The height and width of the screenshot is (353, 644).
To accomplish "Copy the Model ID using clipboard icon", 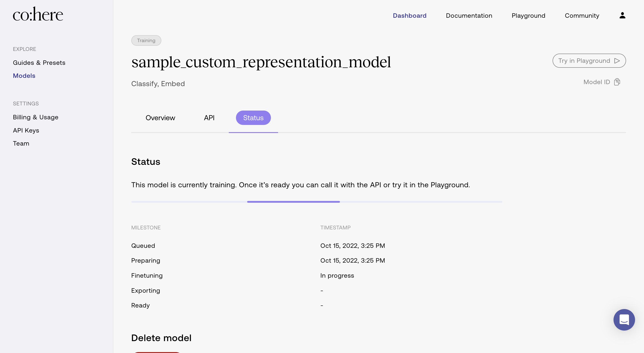I will pyautogui.click(x=617, y=82).
